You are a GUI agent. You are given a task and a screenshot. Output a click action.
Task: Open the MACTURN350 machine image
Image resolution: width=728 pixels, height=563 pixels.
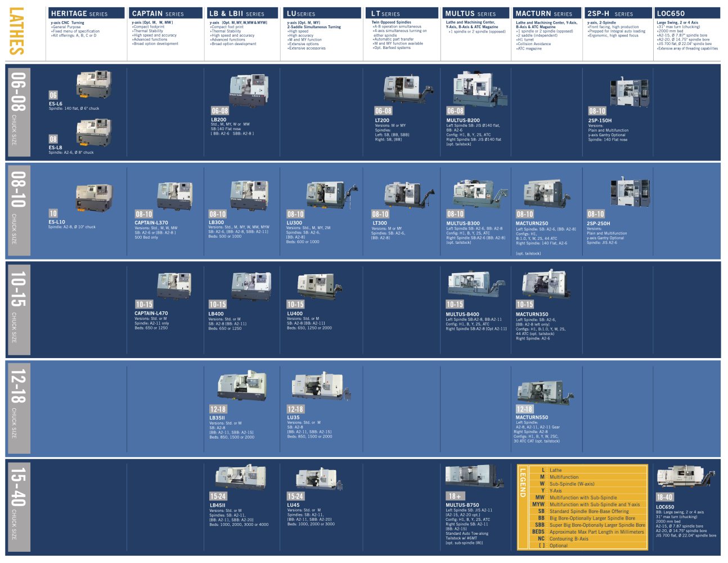click(546, 285)
